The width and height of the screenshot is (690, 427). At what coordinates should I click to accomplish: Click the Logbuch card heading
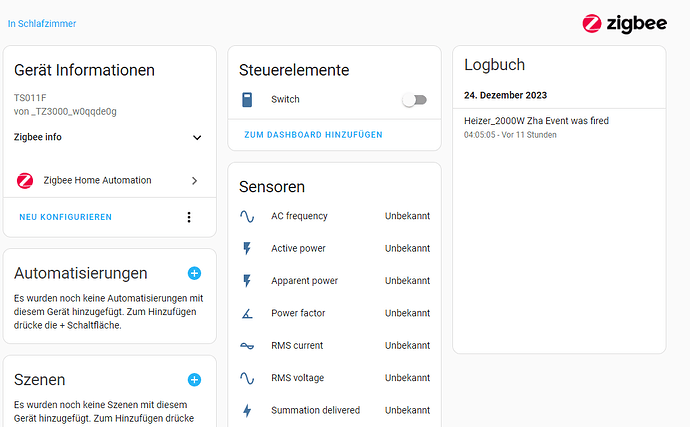[494, 65]
